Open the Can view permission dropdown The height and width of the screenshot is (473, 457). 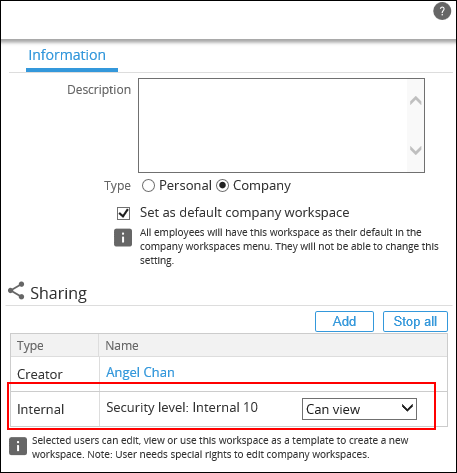pos(359,409)
